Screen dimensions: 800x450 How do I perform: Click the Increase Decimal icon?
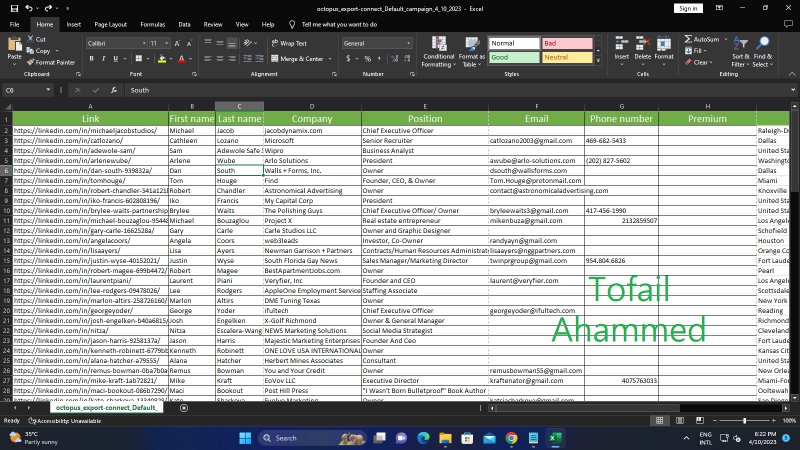coord(394,59)
